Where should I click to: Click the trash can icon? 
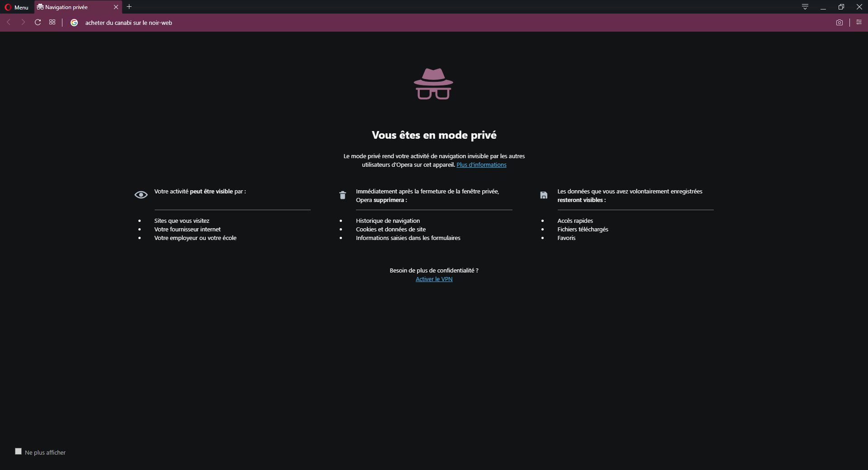coord(342,195)
